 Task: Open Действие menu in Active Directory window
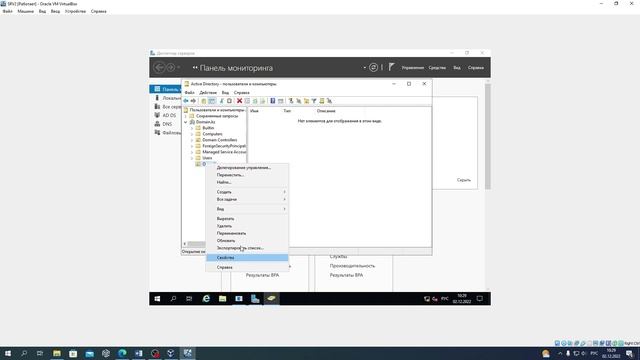click(x=208, y=93)
